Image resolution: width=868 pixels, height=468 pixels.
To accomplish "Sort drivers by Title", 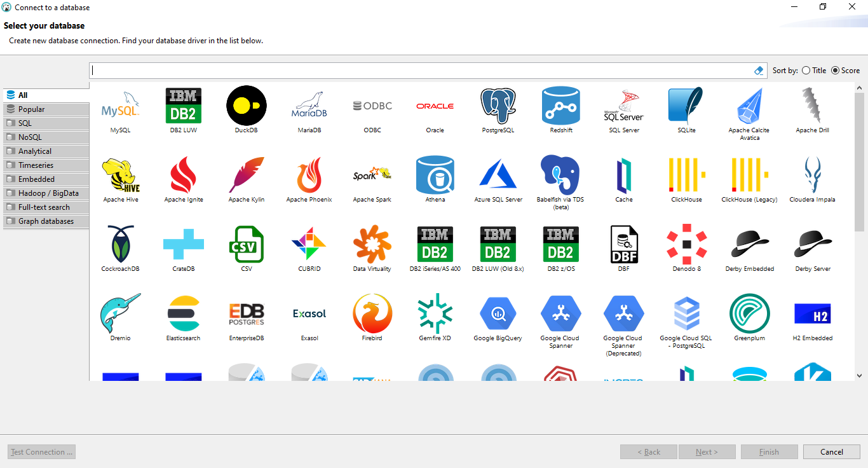I will pos(814,71).
